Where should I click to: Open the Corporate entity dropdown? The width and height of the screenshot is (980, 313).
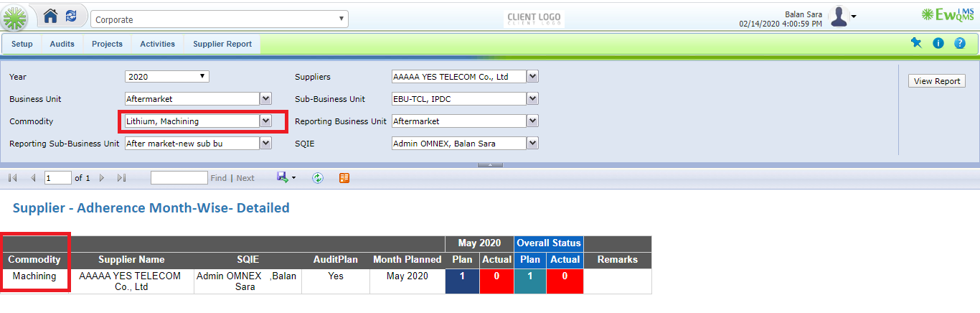tap(220, 19)
